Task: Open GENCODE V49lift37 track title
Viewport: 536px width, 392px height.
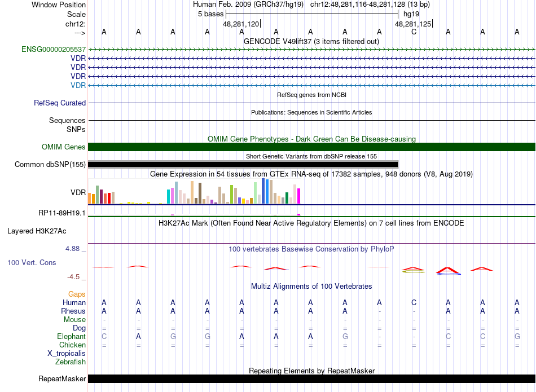Action: (311, 41)
